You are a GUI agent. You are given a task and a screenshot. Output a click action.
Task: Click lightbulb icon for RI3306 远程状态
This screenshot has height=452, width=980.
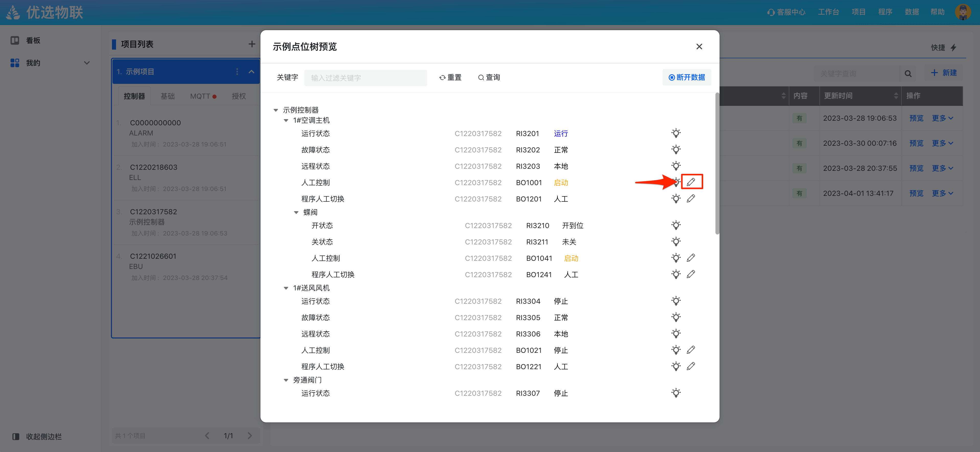click(x=676, y=334)
